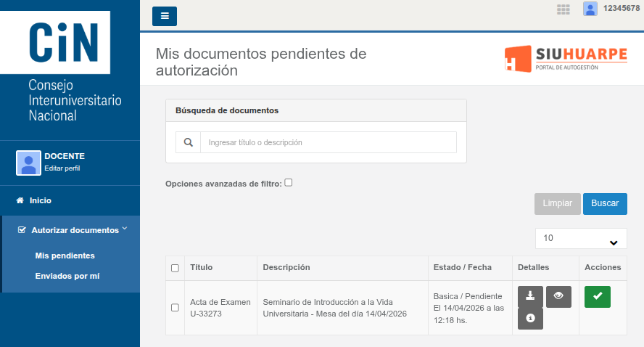Click the Acciones column header
The height and width of the screenshot is (347, 644).
[603, 267]
